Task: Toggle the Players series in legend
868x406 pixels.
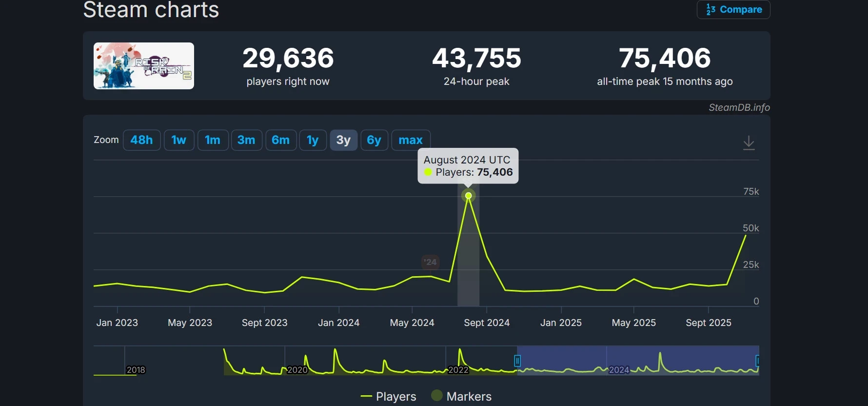Action: [x=389, y=396]
